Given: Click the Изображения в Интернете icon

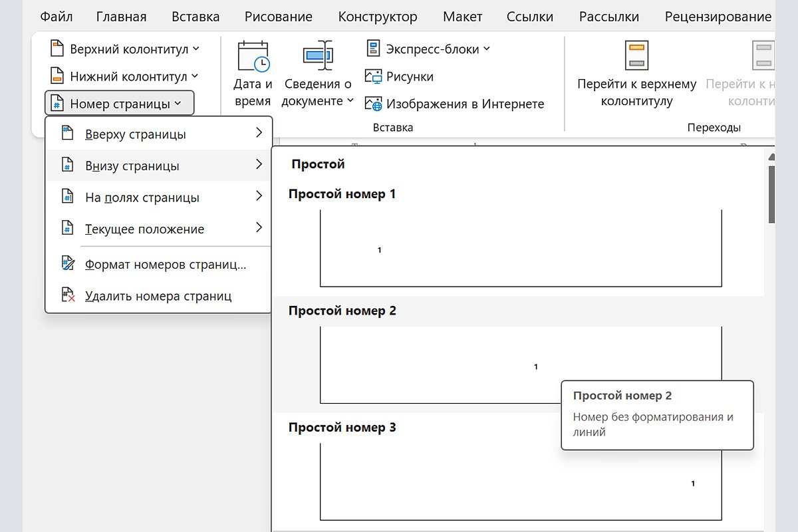Looking at the screenshot, I should 373,104.
